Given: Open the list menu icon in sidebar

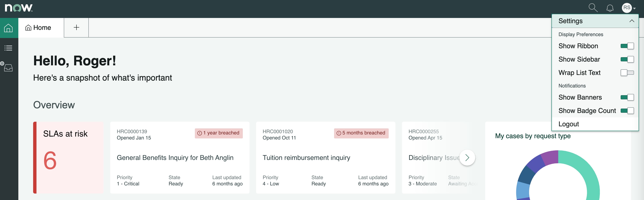Looking at the screenshot, I should pyautogui.click(x=9, y=48).
